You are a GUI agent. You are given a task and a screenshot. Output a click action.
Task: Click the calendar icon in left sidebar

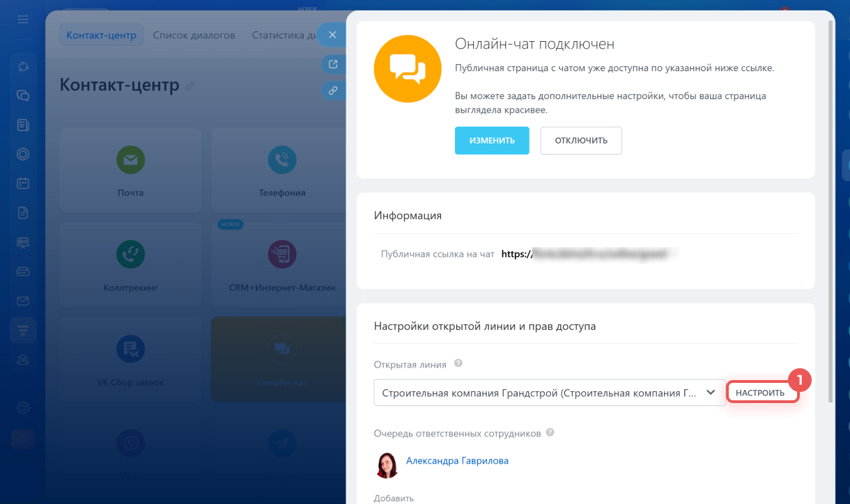pyautogui.click(x=23, y=184)
